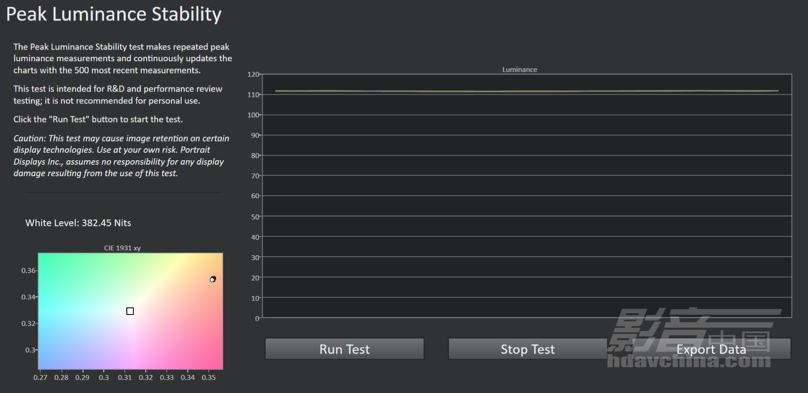Click the white measured point dot in CIE chart

click(x=212, y=279)
